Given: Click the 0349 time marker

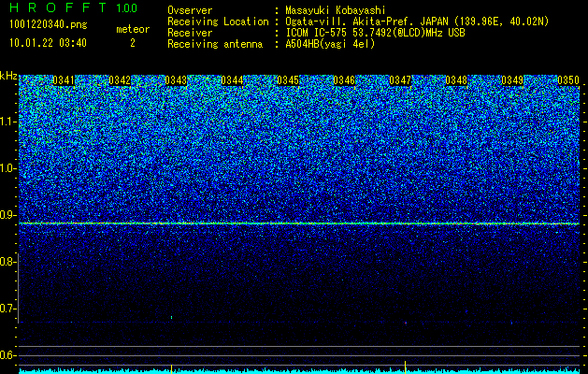Looking at the screenshot, I should (512, 80).
